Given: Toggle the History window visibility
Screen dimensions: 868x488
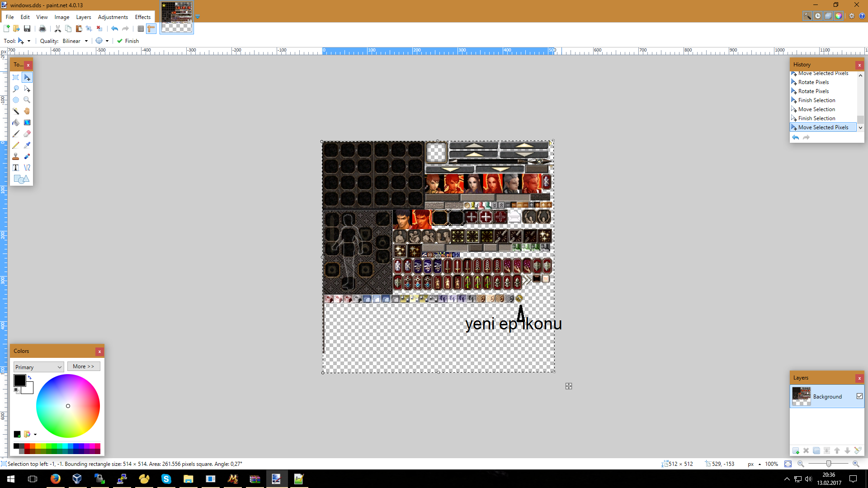Looking at the screenshot, I should [x=818, y=16].
